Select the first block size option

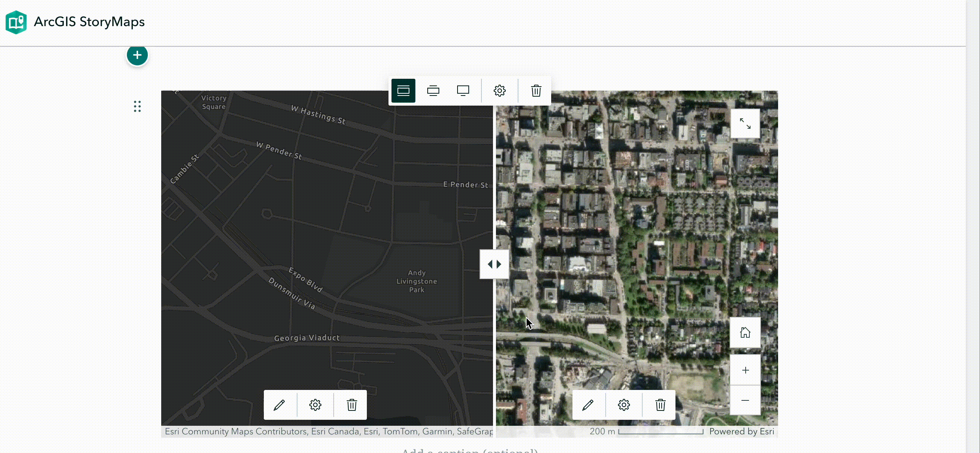403,91
